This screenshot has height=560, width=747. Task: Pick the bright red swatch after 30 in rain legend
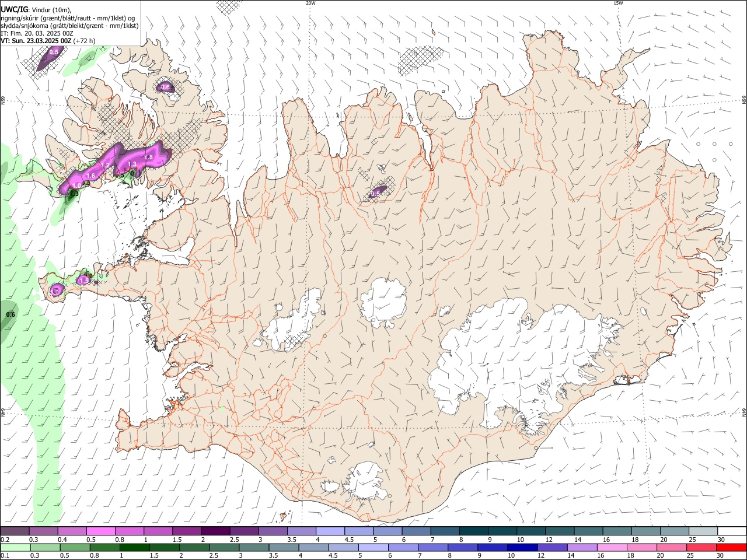(x=732, y=547)
